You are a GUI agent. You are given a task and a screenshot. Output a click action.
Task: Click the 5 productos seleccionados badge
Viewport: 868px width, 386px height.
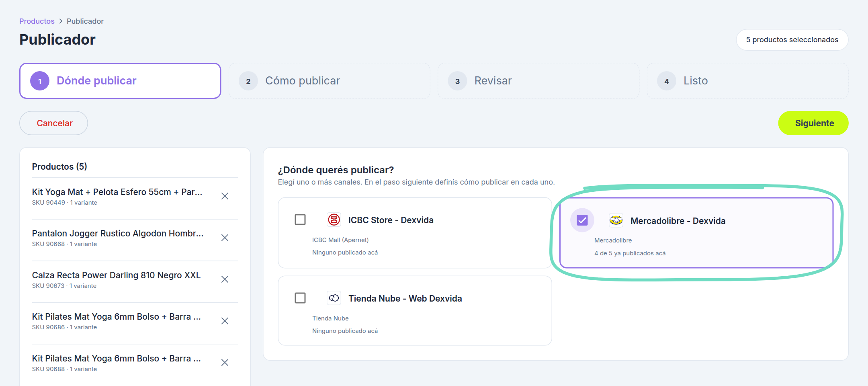792,40
